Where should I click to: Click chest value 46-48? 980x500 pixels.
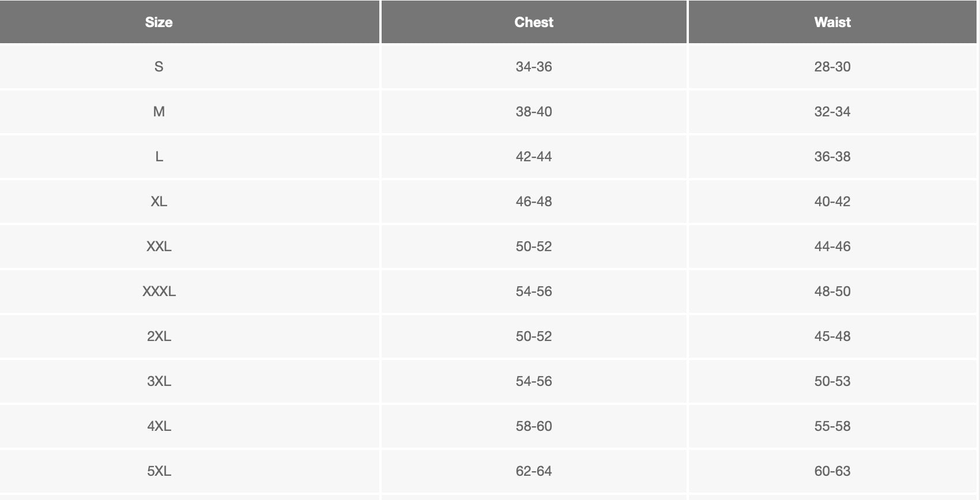click(534, 202)
